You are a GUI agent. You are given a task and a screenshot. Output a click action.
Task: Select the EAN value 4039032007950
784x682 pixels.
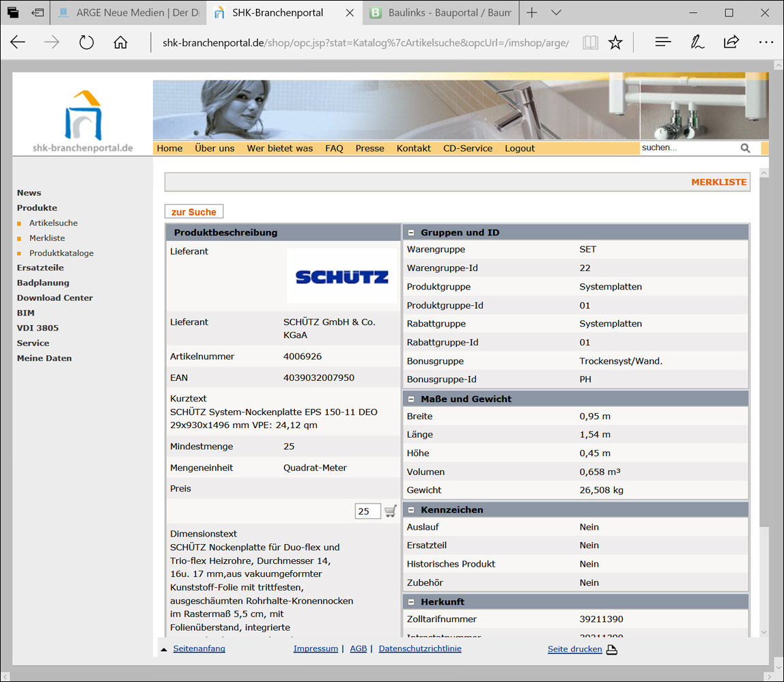pyautogui.click(x=318, y=378)
